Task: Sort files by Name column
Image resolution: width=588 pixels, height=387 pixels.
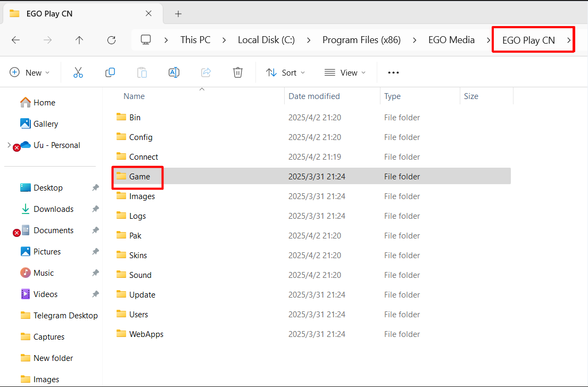Action: [134, 96]
